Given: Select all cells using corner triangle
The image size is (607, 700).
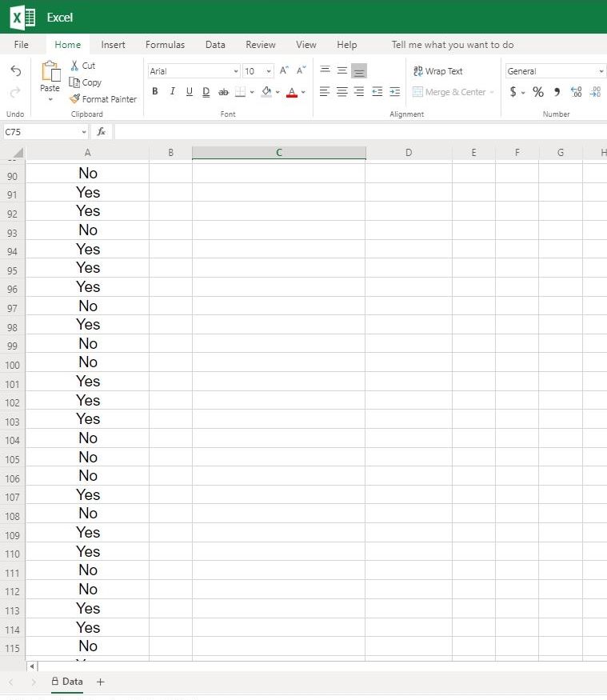Looking at the screenshot, I should tap(18, 153).
